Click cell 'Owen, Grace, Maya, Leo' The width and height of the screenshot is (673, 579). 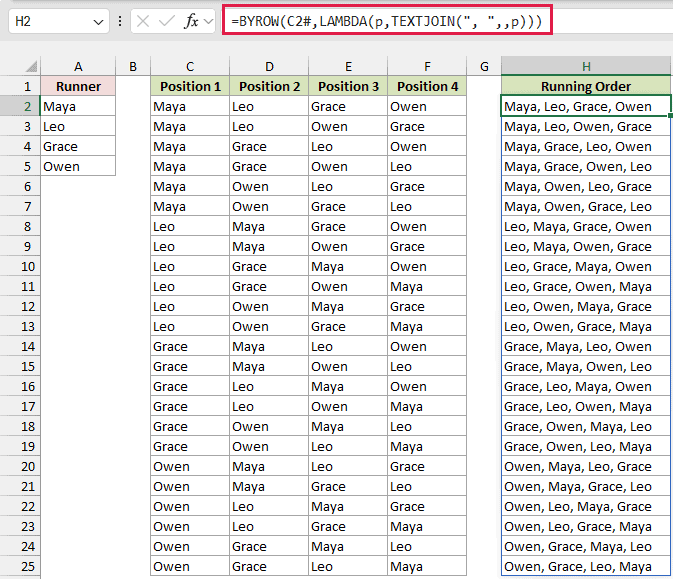click(586, 546)
